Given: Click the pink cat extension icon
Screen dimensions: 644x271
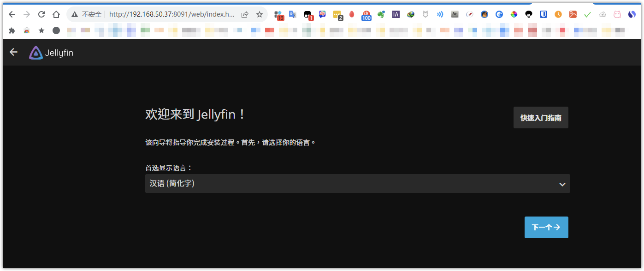Looking at the screenshot, I should (x=617, y=14).
